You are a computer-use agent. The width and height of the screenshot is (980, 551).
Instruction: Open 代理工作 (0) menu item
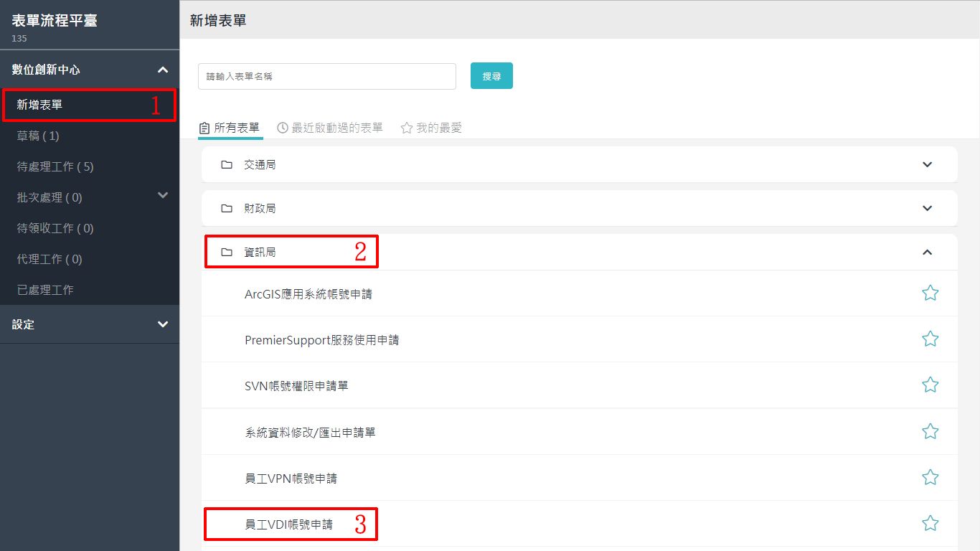[x=90, y=259]
